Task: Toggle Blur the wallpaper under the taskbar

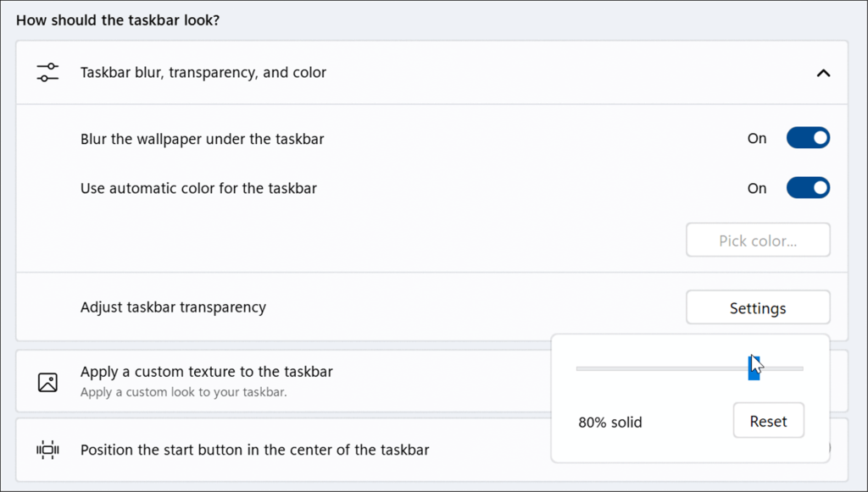Action: [808, 138]
